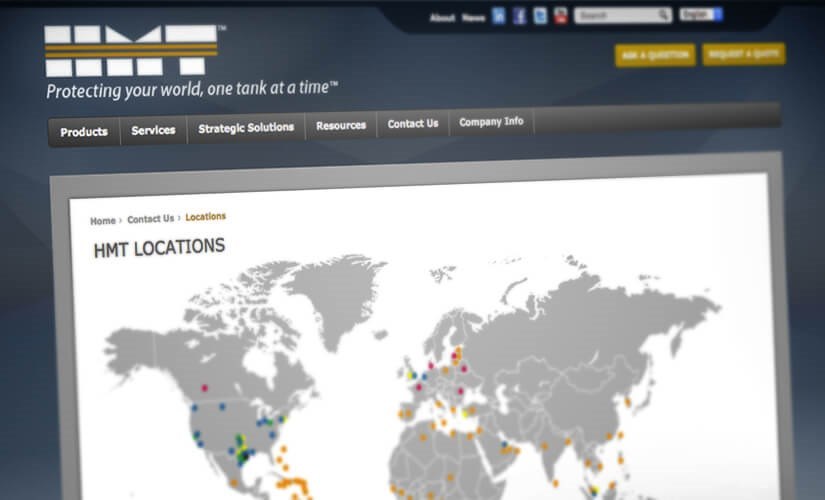The height and width of the screenshot is (500, 825).
Task: Open the Resources menu
Action: (x=341, y=125)
